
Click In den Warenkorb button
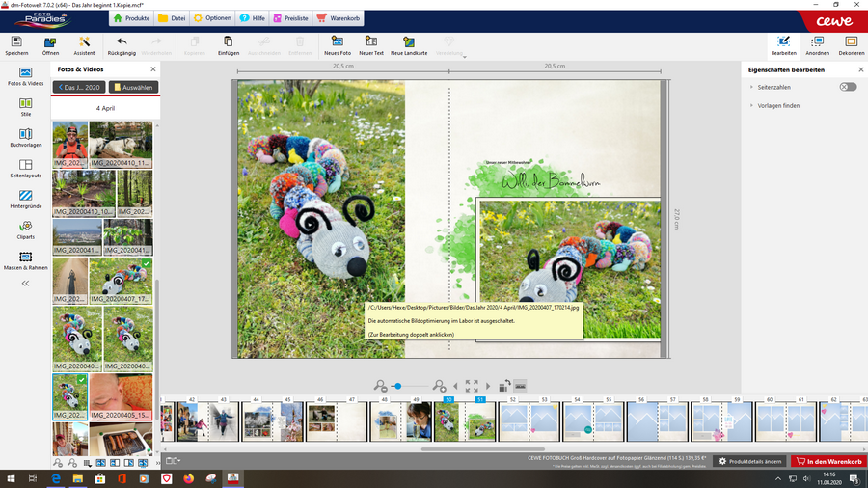coord(828,462)
